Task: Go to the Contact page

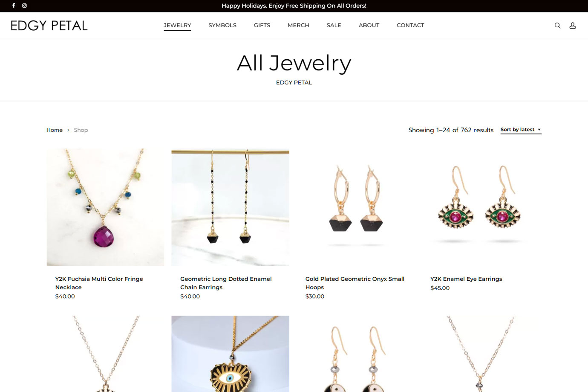Action: (410, 26)
